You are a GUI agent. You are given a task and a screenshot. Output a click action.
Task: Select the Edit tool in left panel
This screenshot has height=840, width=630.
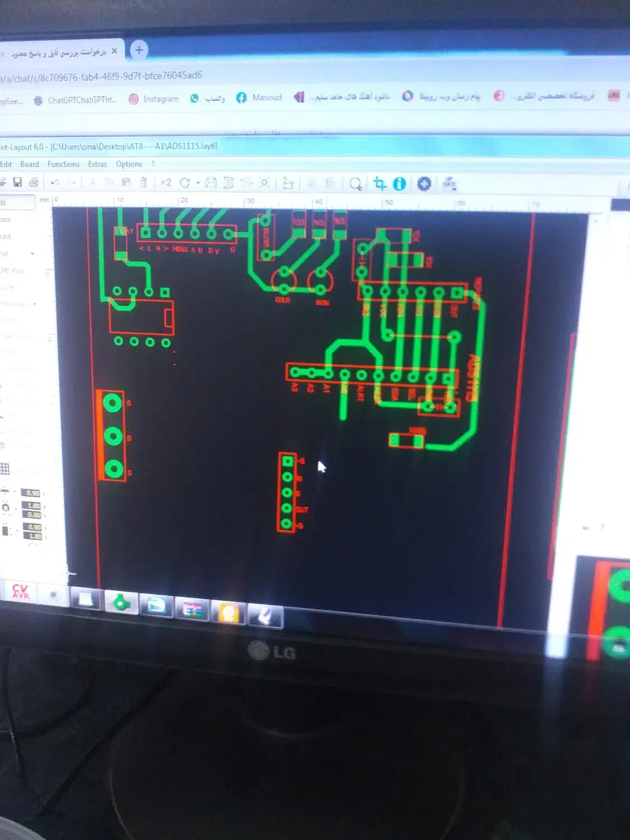point(17,203)
